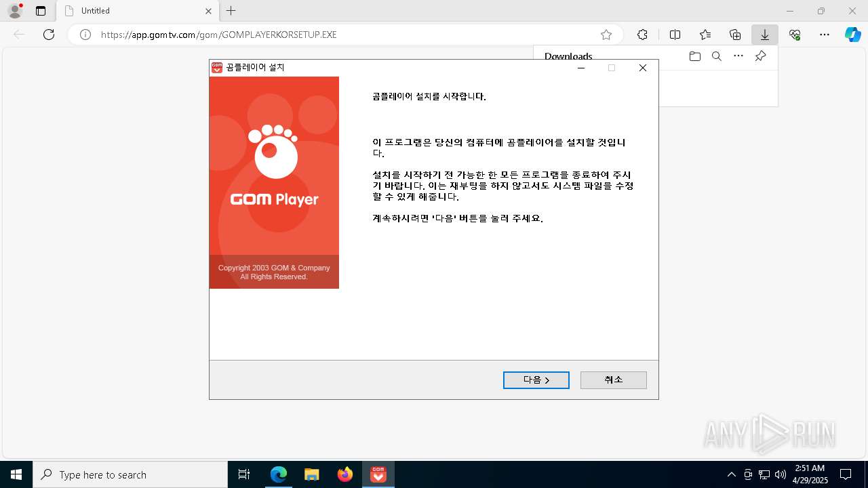
Task: Click the GOM installer title bar icon
Action: click(217, 68)
